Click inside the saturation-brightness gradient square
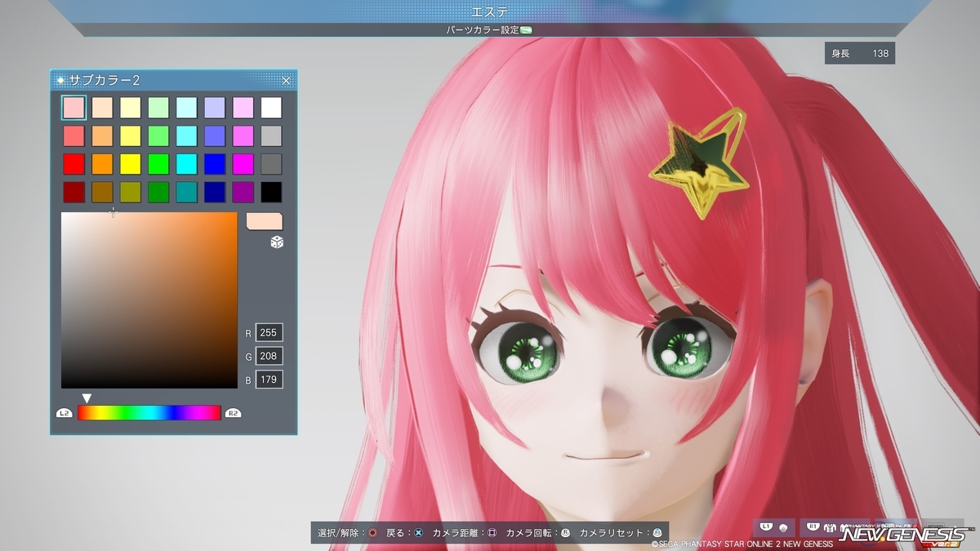980x551 pixels. tap(149, 300)
